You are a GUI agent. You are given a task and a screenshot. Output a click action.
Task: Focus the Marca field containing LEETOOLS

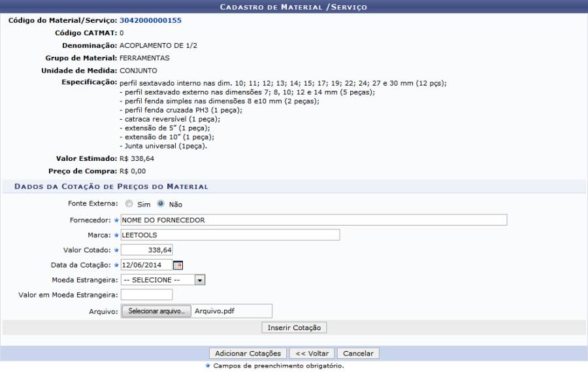230,235
